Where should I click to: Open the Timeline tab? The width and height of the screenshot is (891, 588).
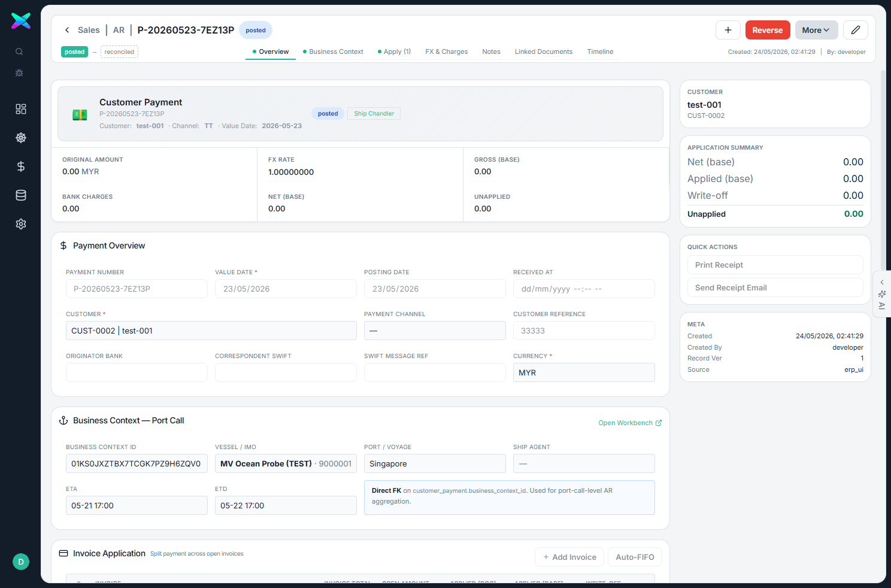600,51
